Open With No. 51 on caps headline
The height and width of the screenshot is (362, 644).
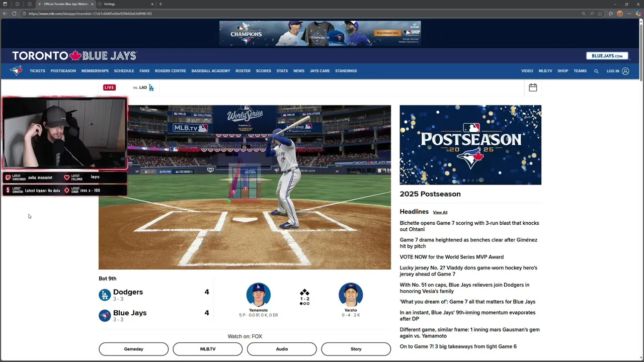(x=464, y=288)
